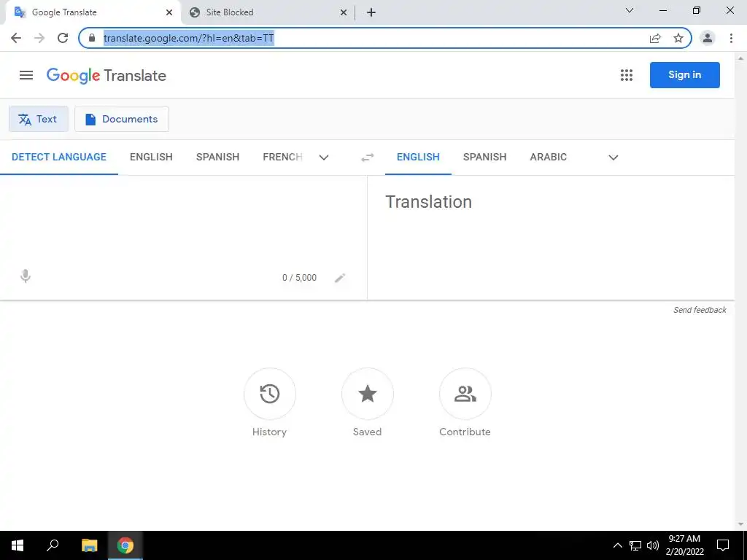The width and height of the screenshot is (747, 560).
Task: Click the blue Sign in button
Action: [x=684, y=75]
